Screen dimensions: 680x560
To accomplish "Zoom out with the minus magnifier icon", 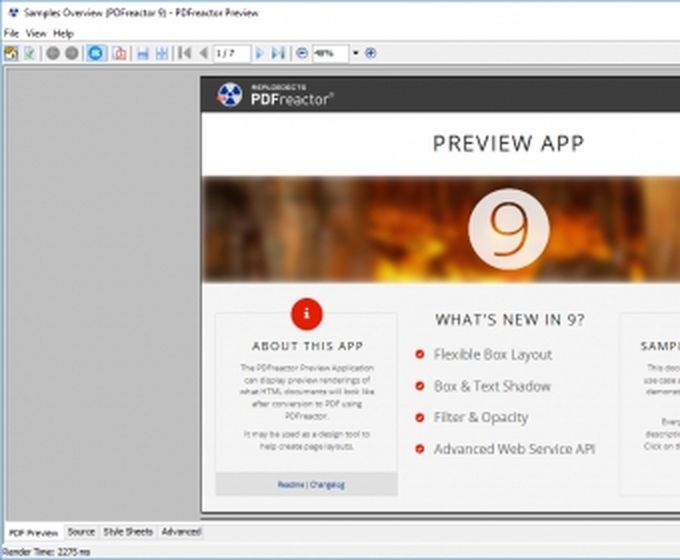I will 302,53.
